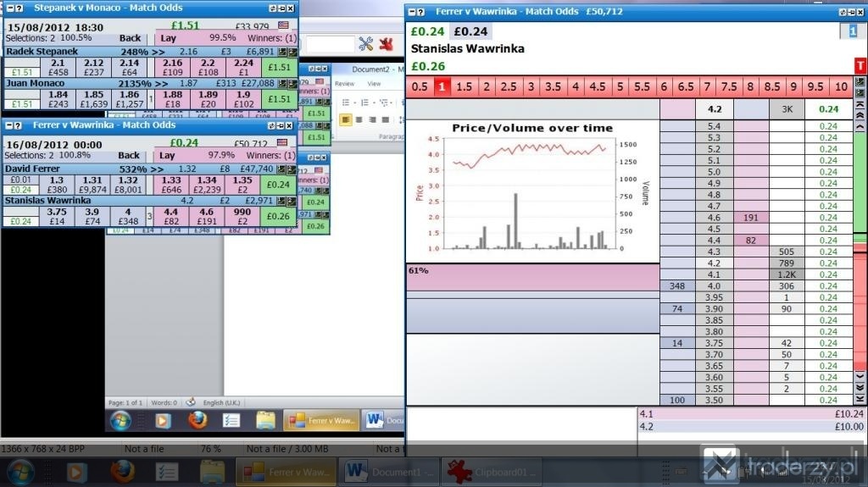Select the 0.5 stake button

tap(420, 87)
